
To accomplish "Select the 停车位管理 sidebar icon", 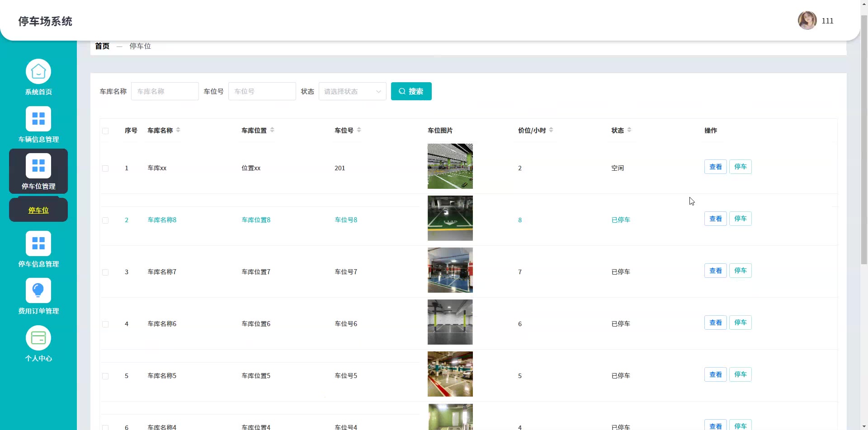I will point(38,166).
